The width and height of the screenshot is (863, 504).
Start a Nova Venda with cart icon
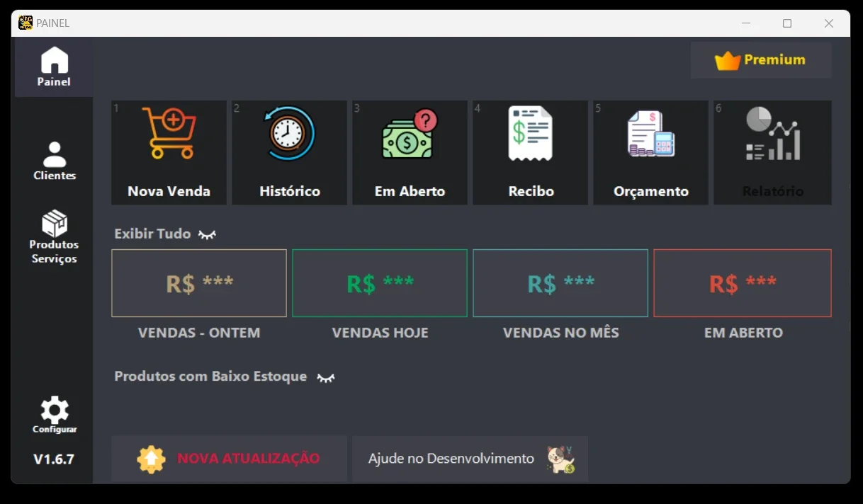pos(169,153)
